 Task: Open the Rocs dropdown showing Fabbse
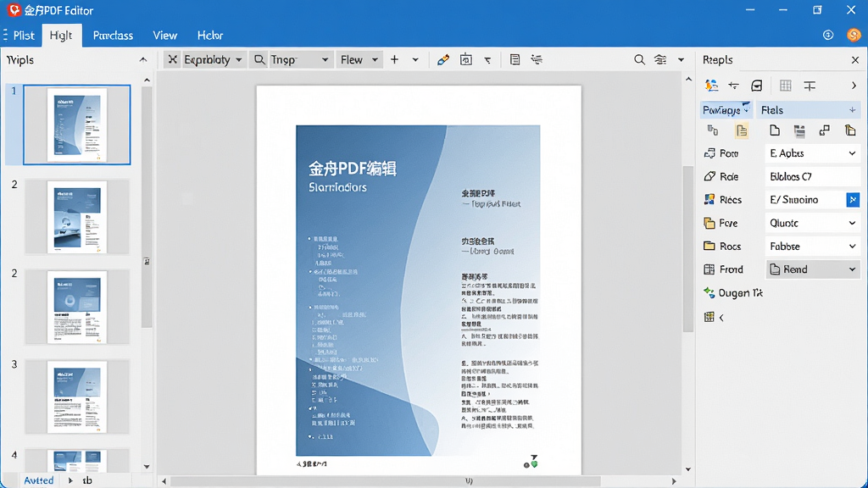(813, 247)
